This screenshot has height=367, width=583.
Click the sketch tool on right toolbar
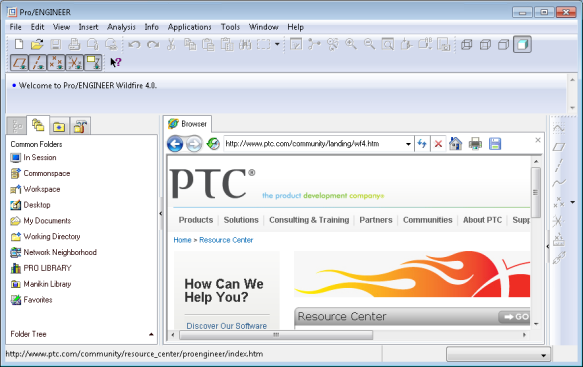point(559,129)
